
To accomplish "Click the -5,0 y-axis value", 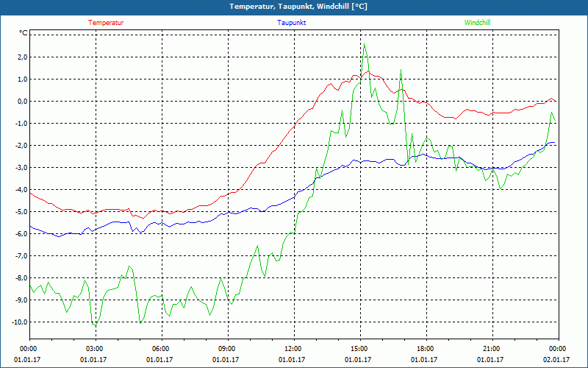I will [x=21, y=212].
